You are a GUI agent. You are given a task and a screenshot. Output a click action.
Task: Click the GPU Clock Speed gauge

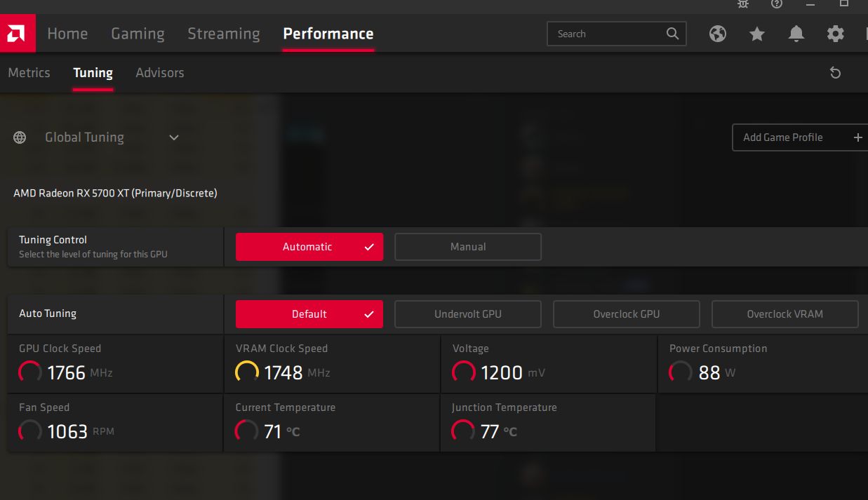coord(30,372)
